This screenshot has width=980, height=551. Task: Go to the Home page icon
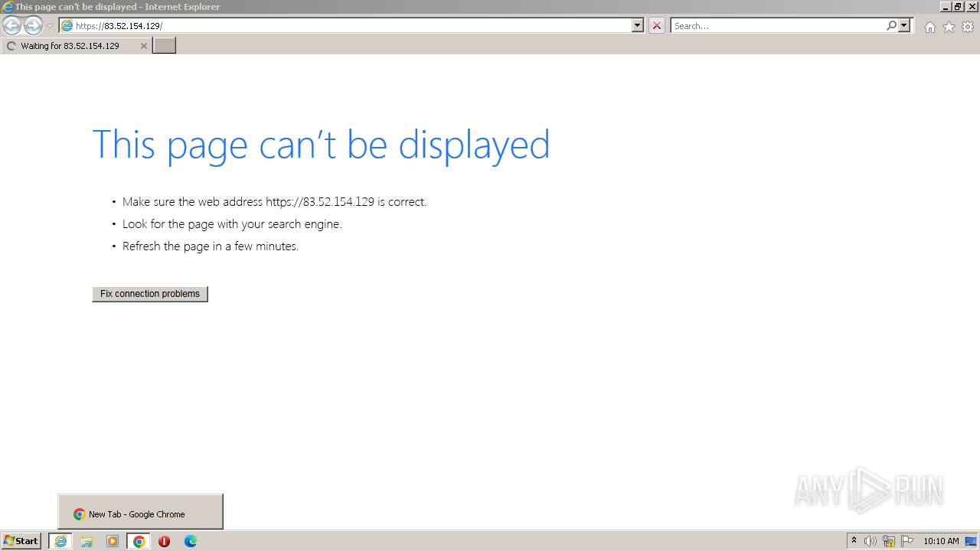coord(929,27)
